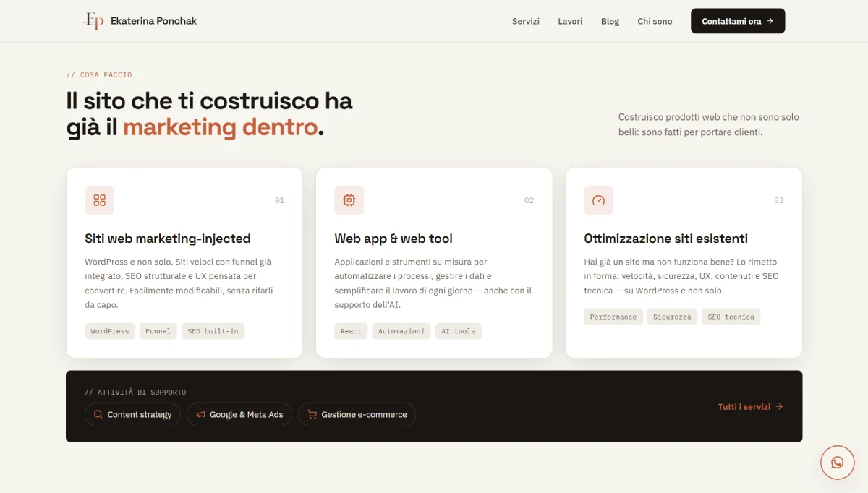The height and width of the screenshot is (493, 868).
Task: Click the Sicurezza tag
Action: click(x=672, y=317)
